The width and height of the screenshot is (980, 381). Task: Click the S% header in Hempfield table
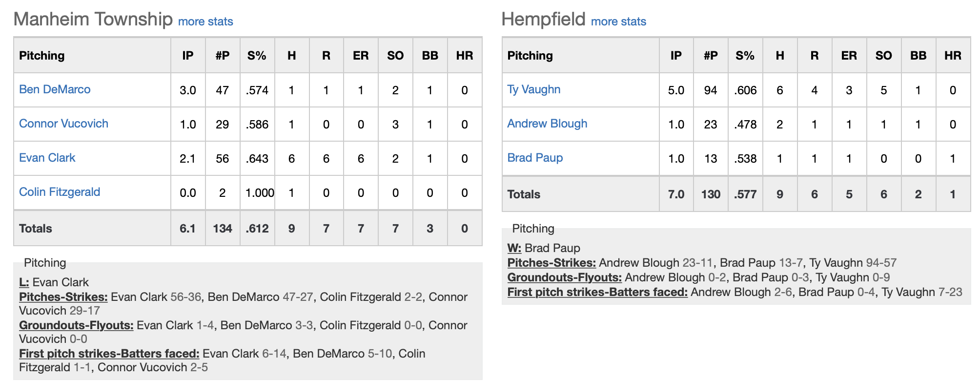pyautogui.click(x=745, y=56)
